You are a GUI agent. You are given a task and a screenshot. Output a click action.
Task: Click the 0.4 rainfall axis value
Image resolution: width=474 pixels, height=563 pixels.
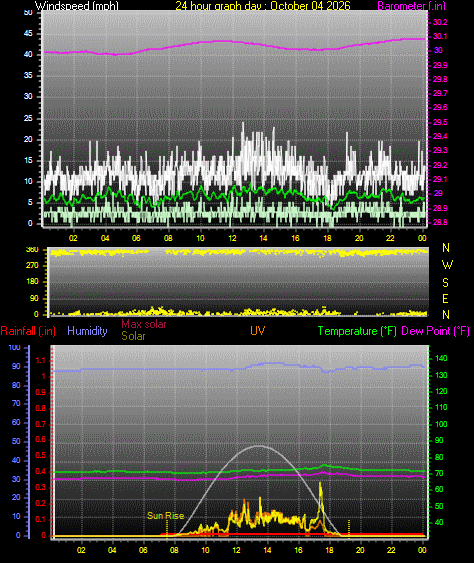(41, 471)
